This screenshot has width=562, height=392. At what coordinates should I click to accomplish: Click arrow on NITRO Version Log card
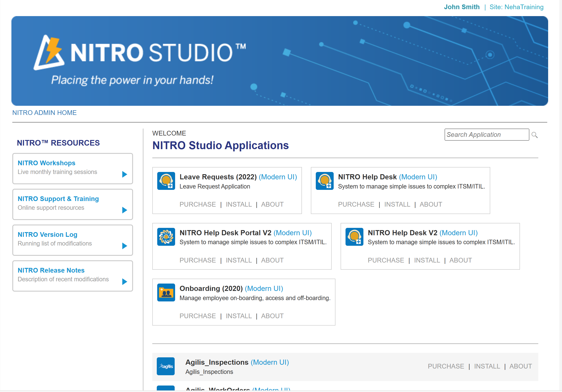(125, 246)
